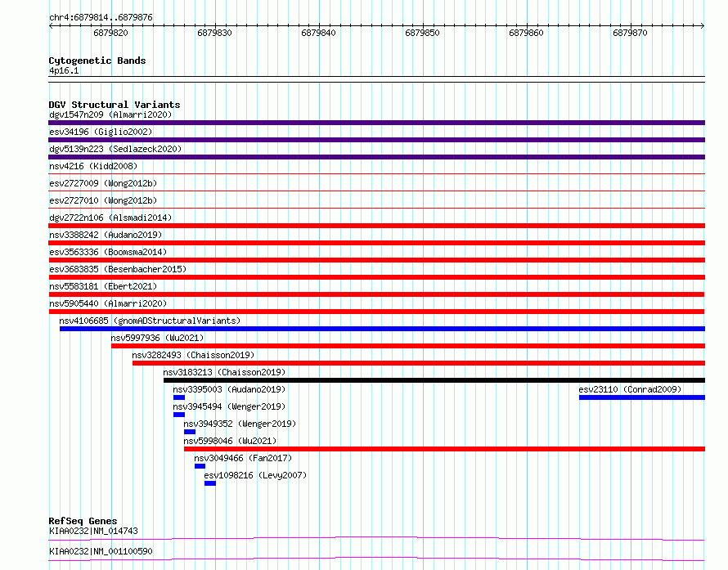Screen dimensions: 728x570
Task: Click the right arrow of the ruler
Action: [703, 25]
